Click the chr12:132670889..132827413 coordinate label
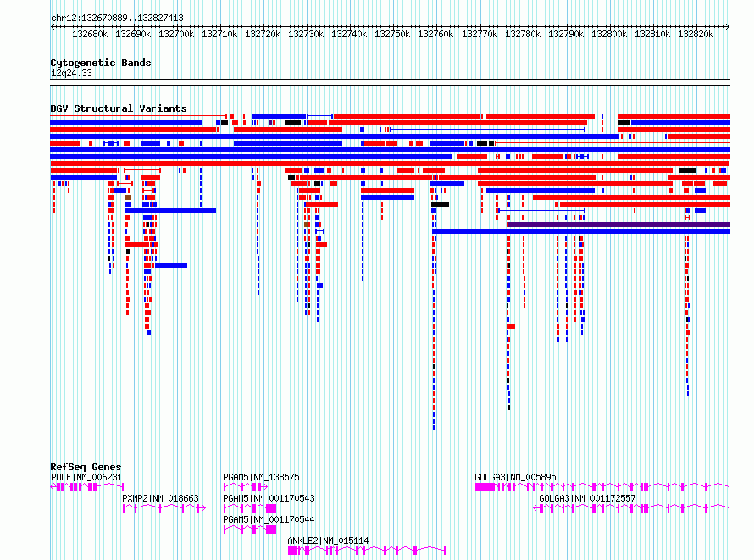The width and height of the screenshot is (754, 560). 117,18
